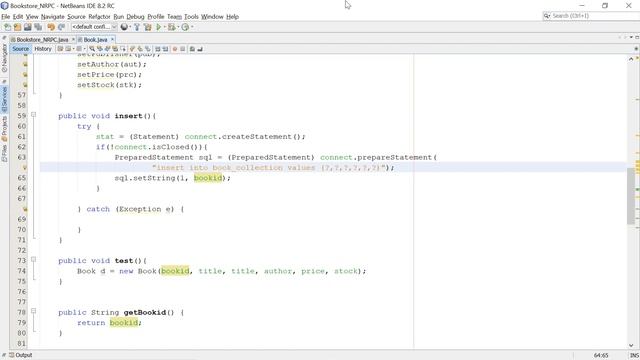Run the project with green play icon
Screen dimensions: 640x360
point(158,27)
